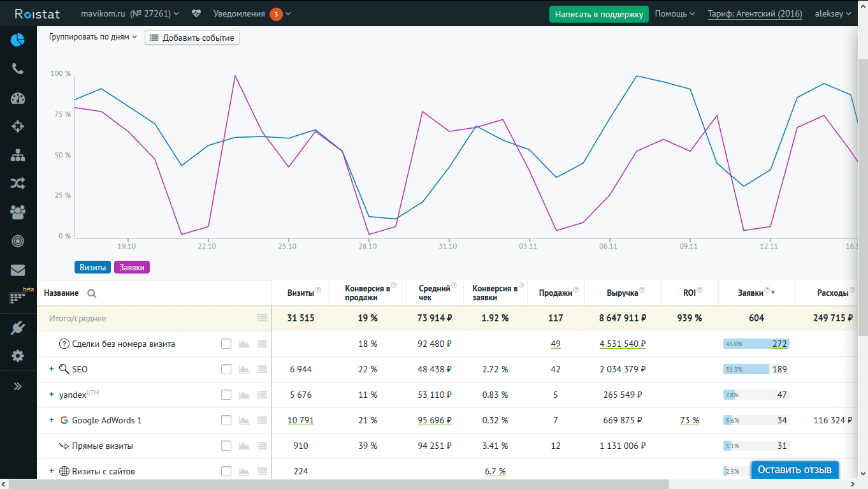Image resolution: width=868 pixels, height=489 pixels.
Task: Sort by Расходы column header
Action: [832, 293]
